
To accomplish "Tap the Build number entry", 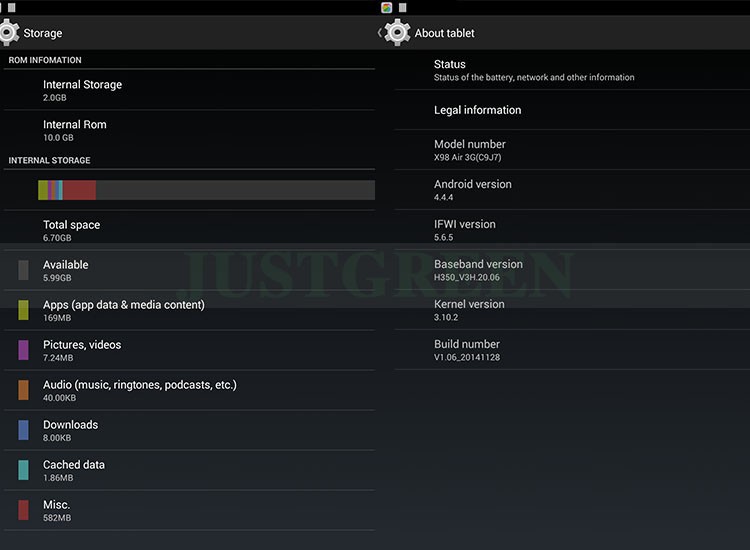I will [x=572, y=350].
